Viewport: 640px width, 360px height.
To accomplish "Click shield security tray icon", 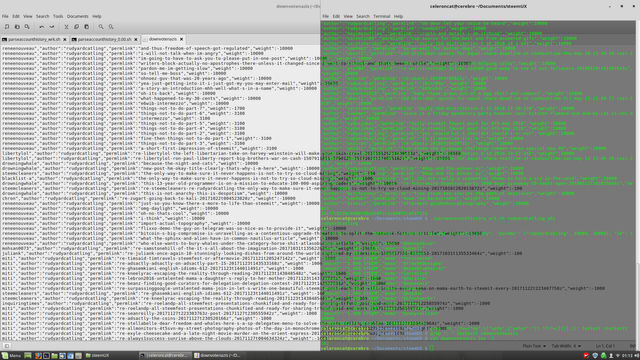I will click(595, 356).
